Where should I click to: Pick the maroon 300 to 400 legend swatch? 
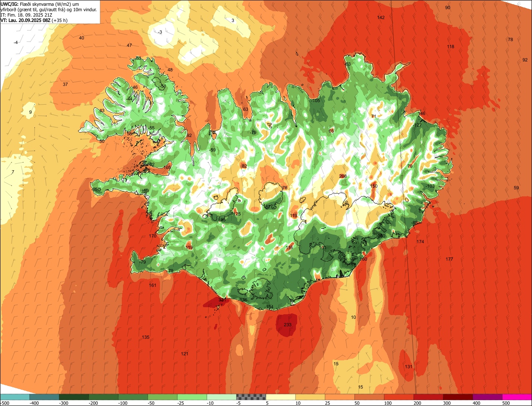click(x=458, y=397)
